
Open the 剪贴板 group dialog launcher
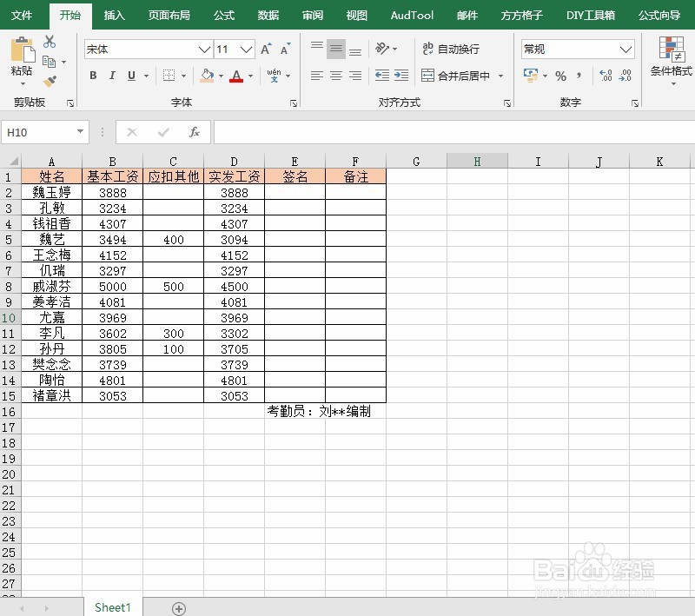(70, 103)
